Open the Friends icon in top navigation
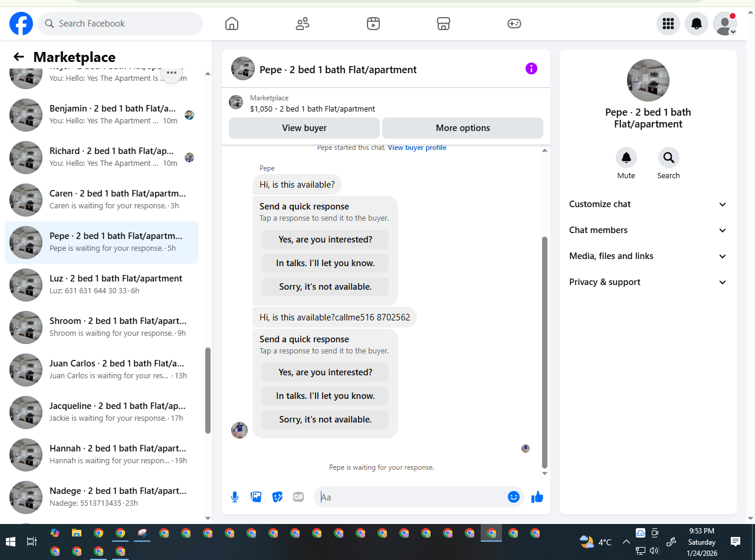The height and width of the screenshot is (560, 755). (303, 24)
